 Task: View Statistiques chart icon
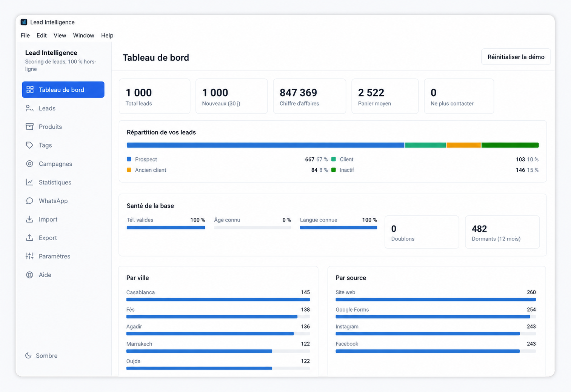pyautogui.click(x=29, y=182)
